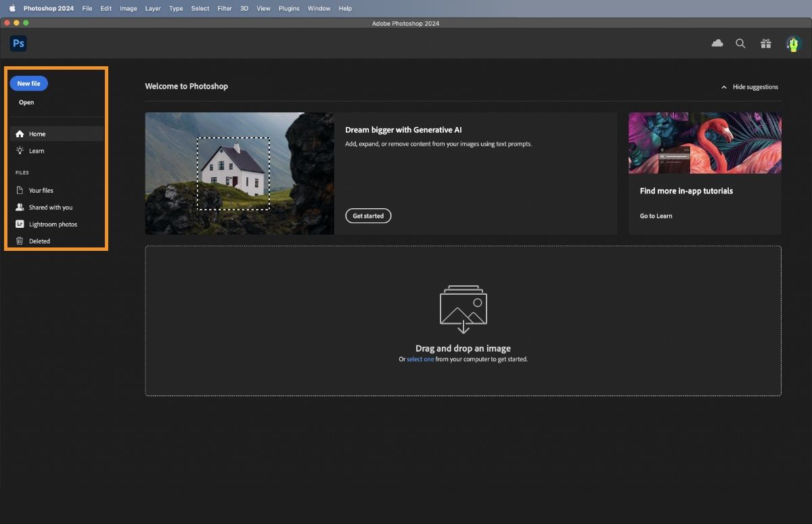
Task: Click the New file button
Action: 28,82
